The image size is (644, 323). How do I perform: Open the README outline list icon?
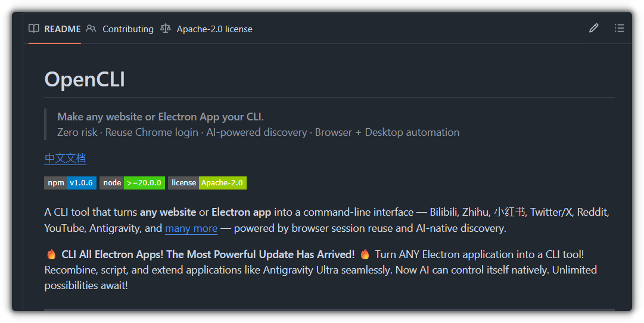pyautogui.click(x=620, y=28)
